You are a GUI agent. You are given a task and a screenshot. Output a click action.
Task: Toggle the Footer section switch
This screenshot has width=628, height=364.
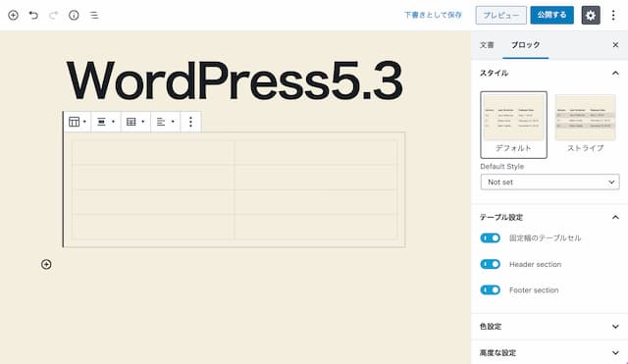click(491, 289)
